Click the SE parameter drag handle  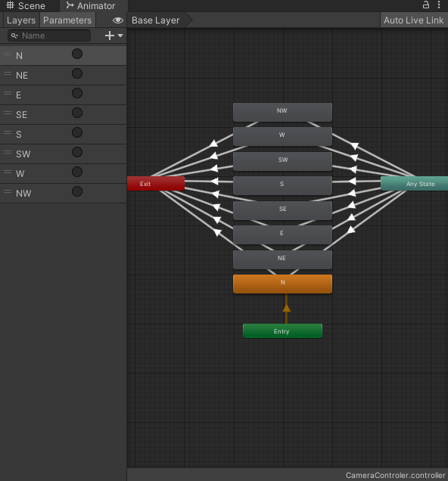point(8,113)
